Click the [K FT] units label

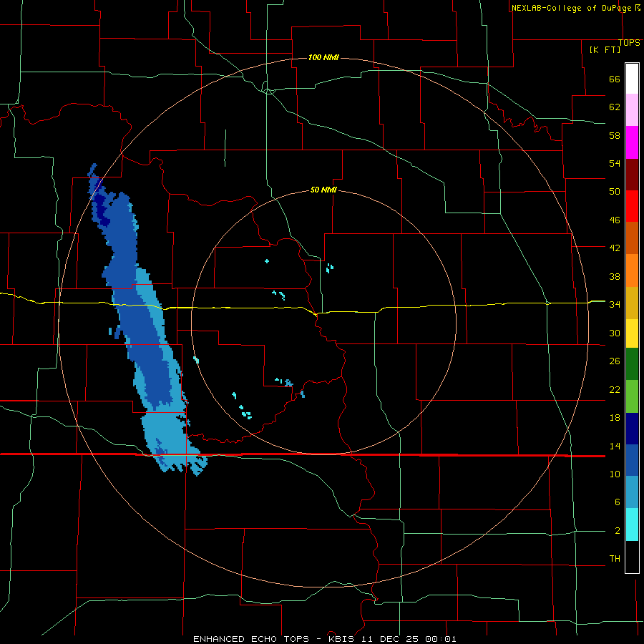[x=605, y=49]
